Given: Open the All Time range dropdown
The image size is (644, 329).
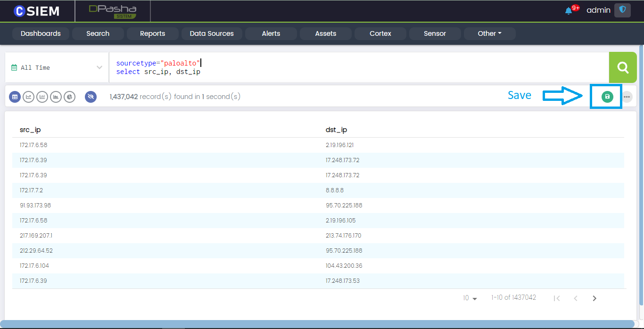Looking at the screenshot, I should [57, 67].
